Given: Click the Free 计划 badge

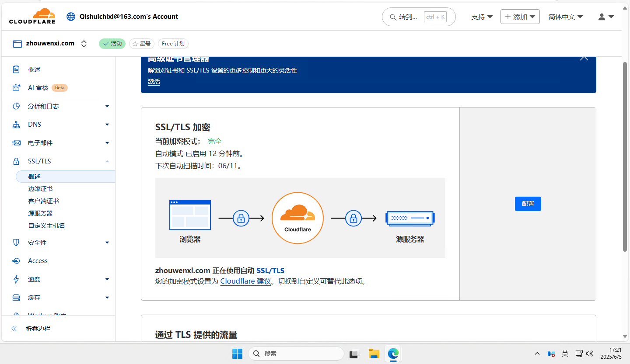Looking at the screenshot, I should (x=173, y=44).
